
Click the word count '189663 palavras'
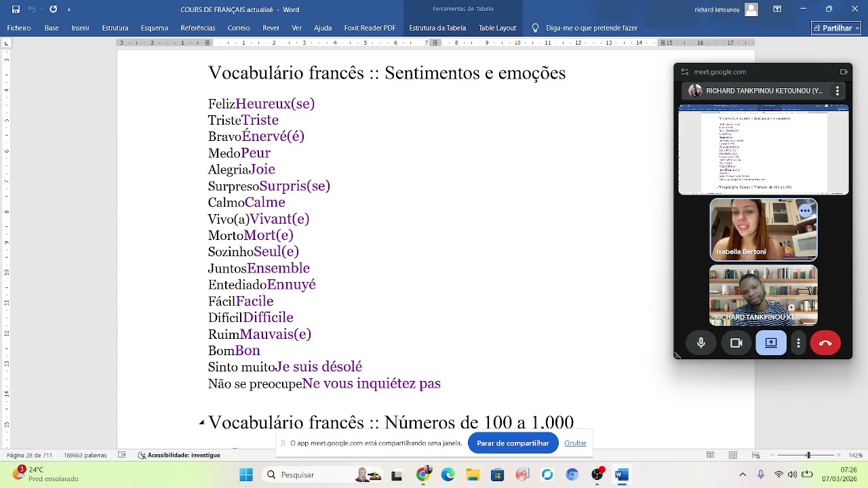[x=85, y=455]
